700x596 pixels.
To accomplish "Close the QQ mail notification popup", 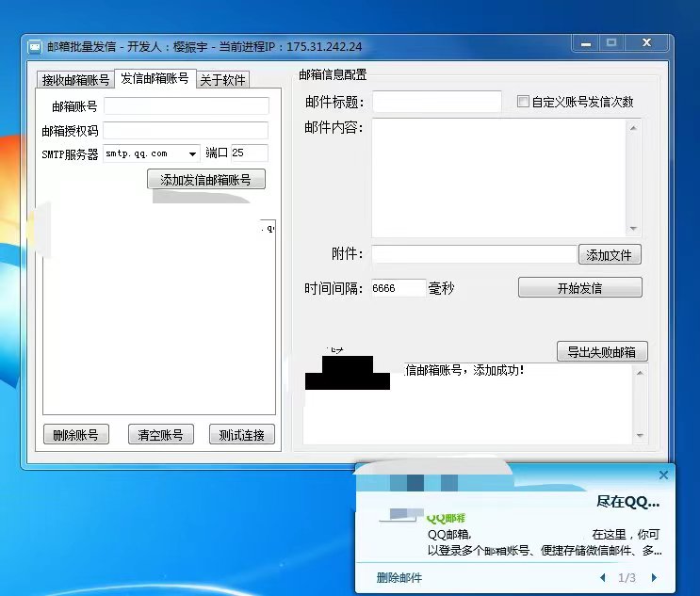I will (x=663, y=475).
